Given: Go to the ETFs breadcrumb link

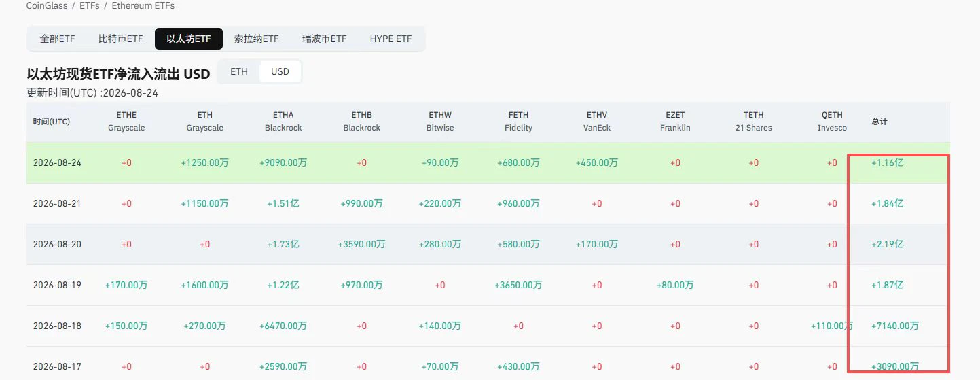Looking at the screenshot, I should click(x=89, y=5).
